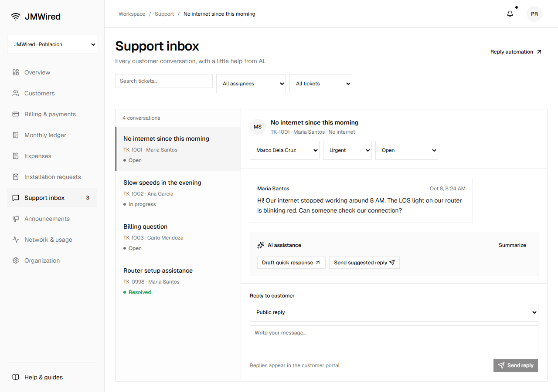Open the All assignees filter dropdown

tap(251, 84)
